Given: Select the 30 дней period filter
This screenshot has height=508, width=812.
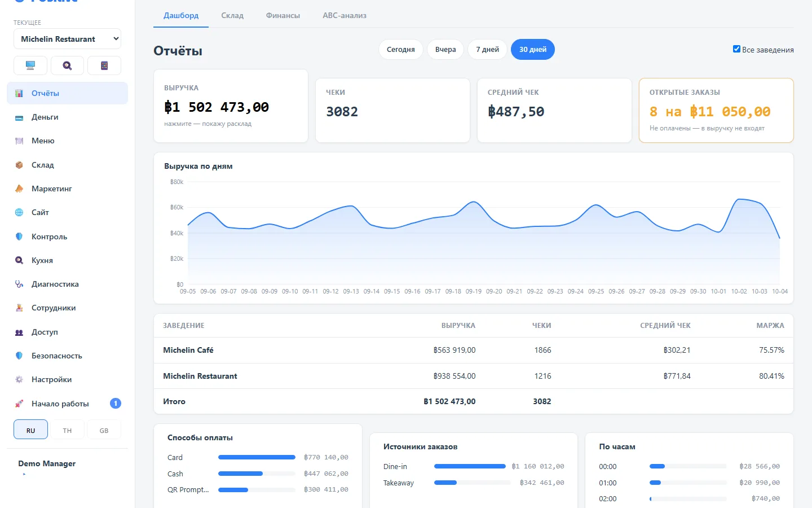Looking at the screenshot, I should click(533, 50).
